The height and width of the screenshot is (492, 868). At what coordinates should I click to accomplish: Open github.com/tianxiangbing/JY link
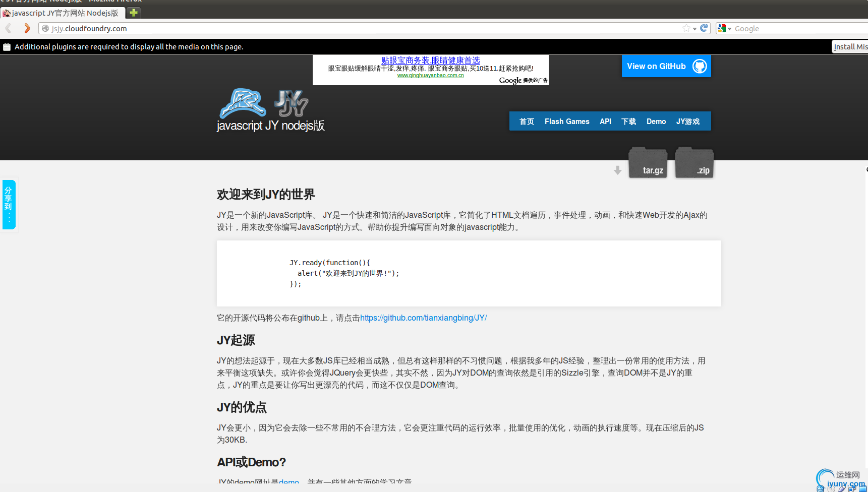[x=424, y=318]
